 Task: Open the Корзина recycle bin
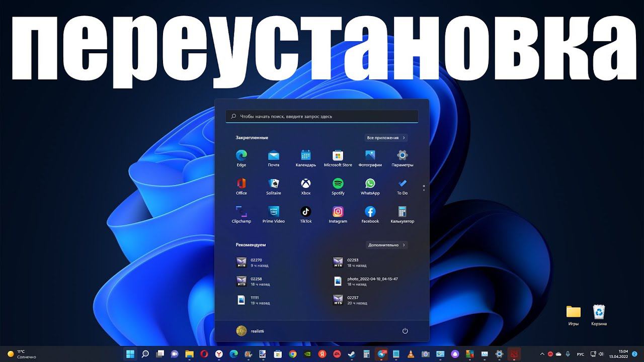click(x=599, y=315)
